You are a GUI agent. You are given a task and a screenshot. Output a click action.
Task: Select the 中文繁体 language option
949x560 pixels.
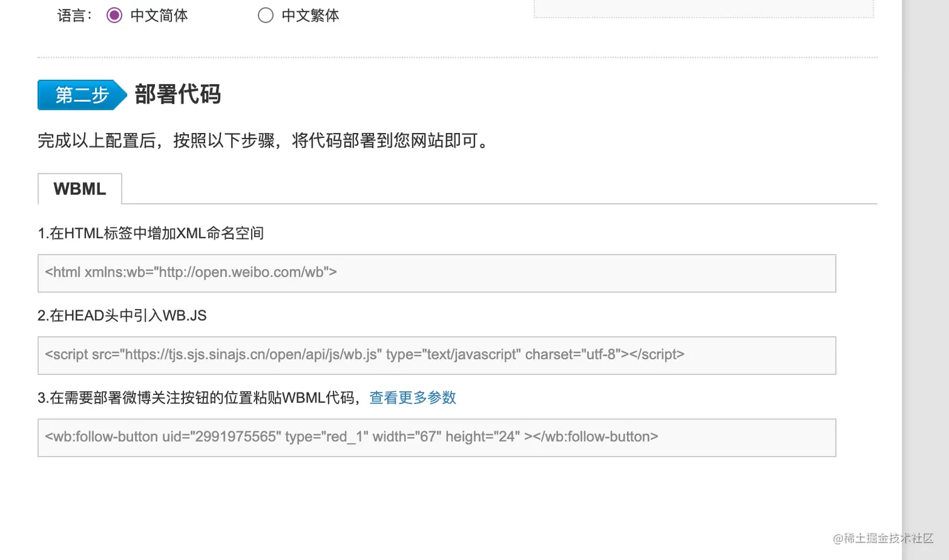pyautogui.click(x=266, y=15)
